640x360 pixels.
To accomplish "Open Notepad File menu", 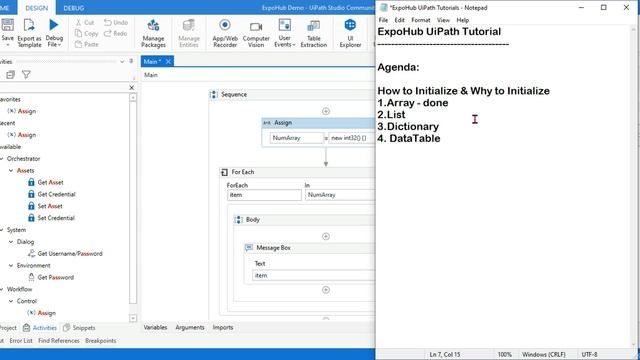I will [x=383, y=20].
